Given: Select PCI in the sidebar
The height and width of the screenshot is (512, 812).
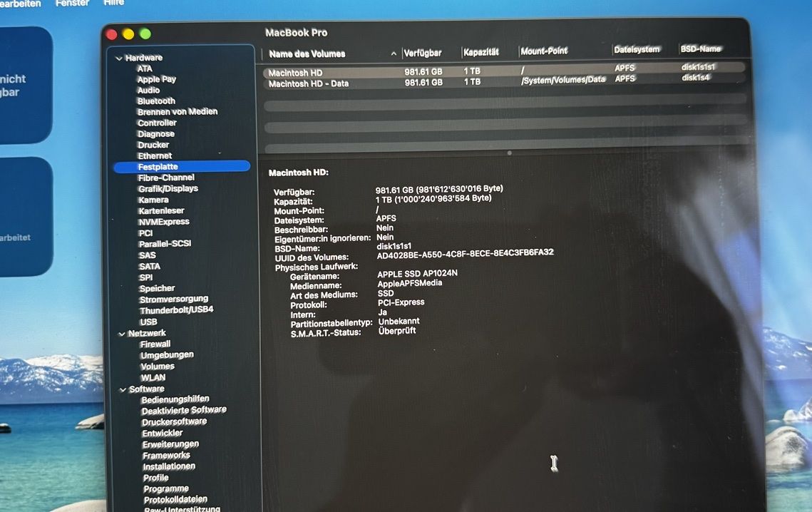Looking at the screenshot, I should point(145,233).
